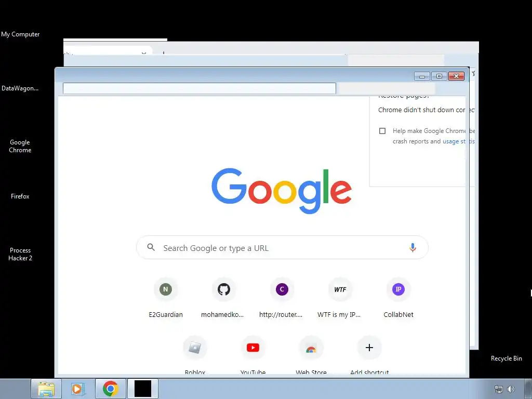Open the E2Guardian shortcut tile
The image size is (532, 399).
click(x=166, y=298)
